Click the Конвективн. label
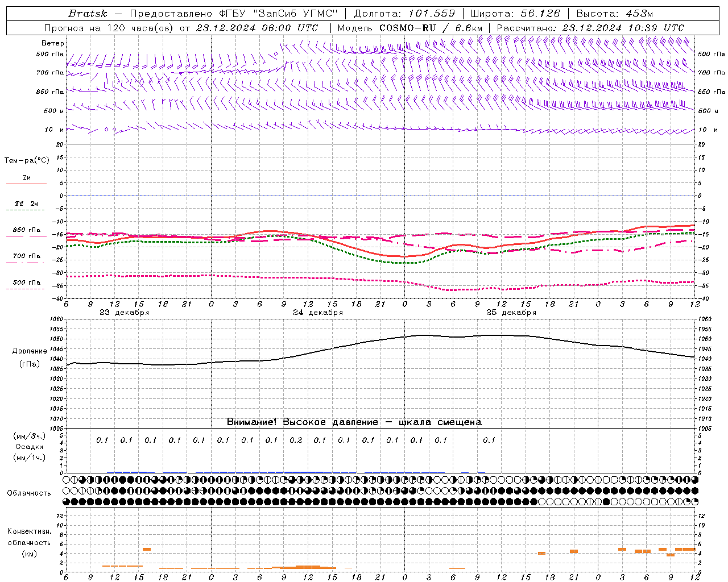This screenshot has width=728, height=582. click(29, 531)
